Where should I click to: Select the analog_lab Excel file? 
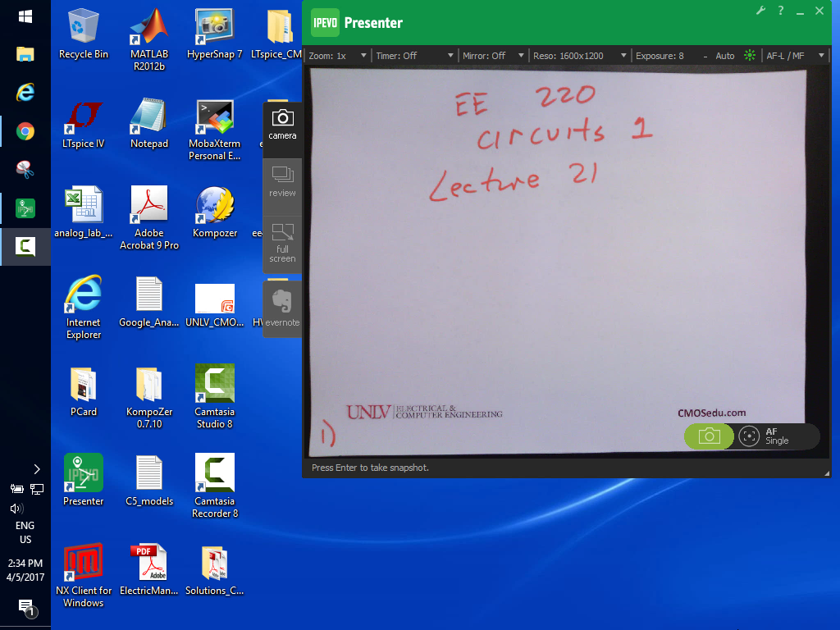pyautogui.click(x=84, y=212)
